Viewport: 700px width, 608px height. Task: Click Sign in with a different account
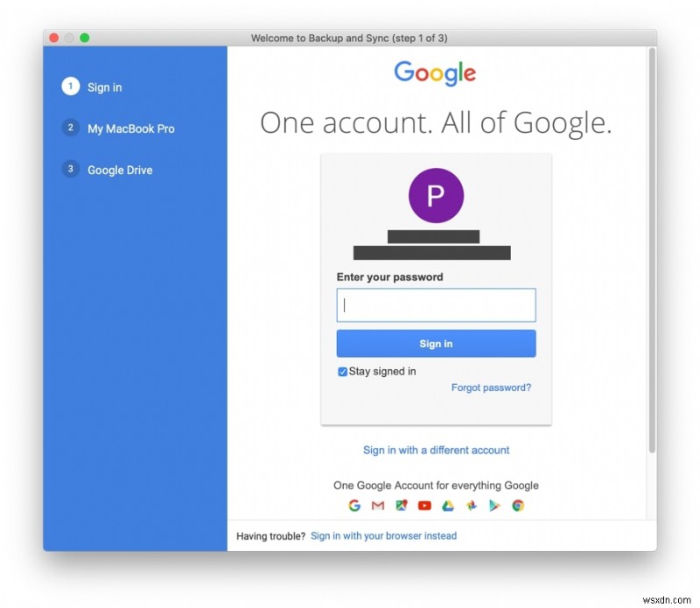coord(436,450)
